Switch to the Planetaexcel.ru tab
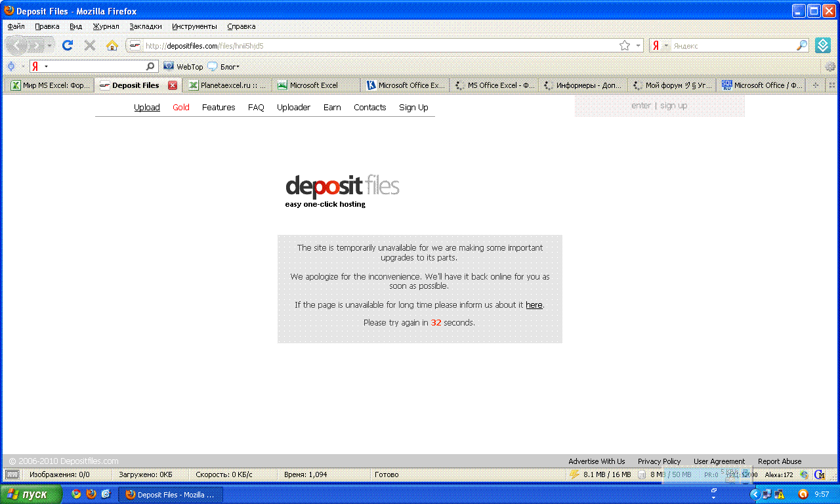Viewport: 840px width, 504px height. (x=227, y=85)
